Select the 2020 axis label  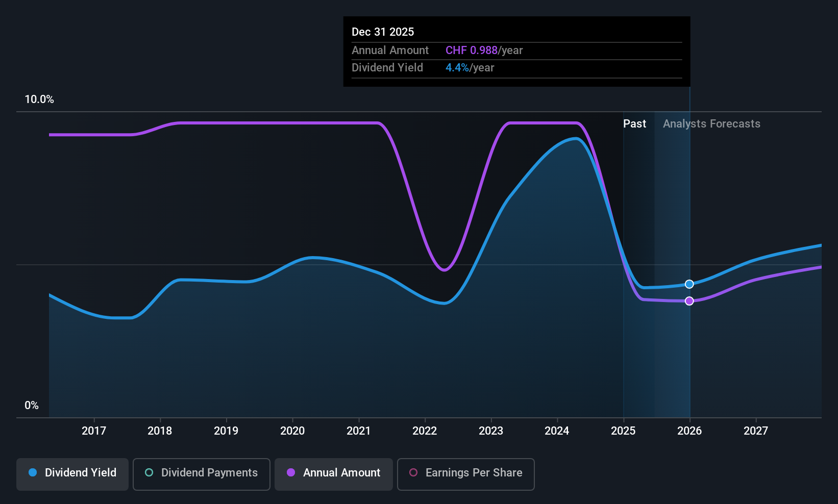(292, 431)
